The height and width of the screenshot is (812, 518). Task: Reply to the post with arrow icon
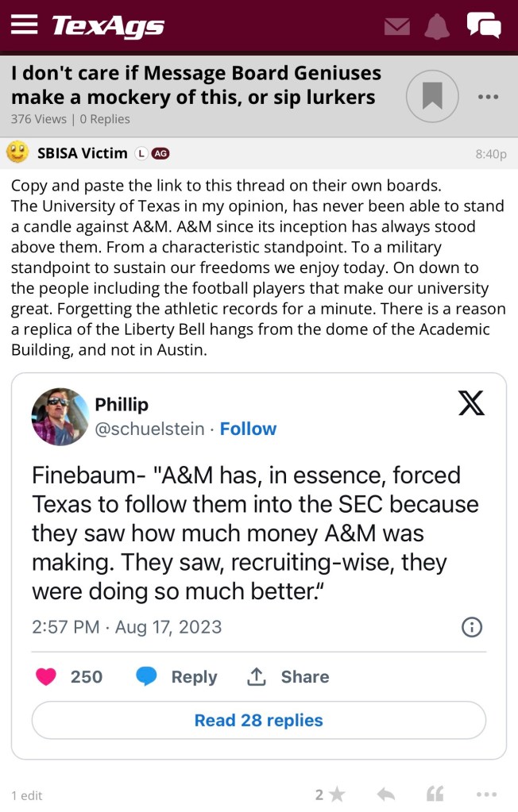[x=385, y=795]
